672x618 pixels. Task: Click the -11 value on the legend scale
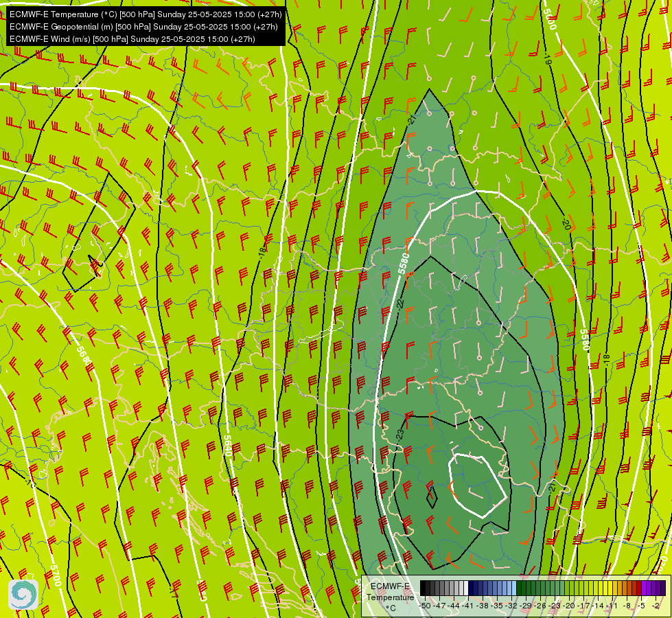point(612,606)
